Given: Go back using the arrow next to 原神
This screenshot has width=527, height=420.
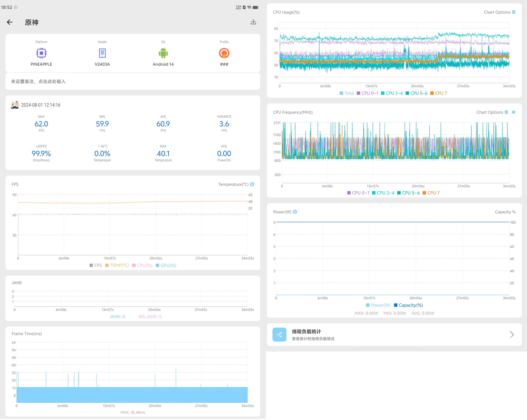Looking at the screenshot, I should pos(10,22).
